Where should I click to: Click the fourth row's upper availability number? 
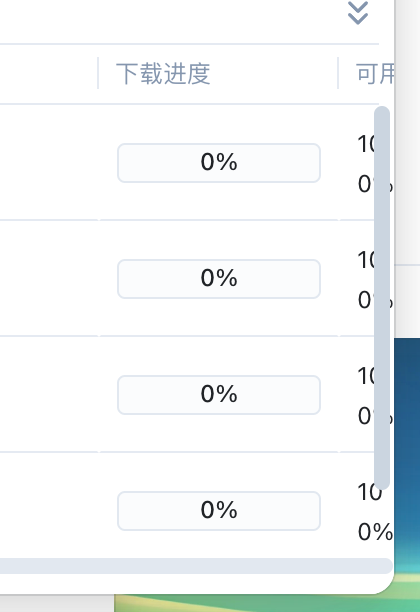point(369,492)
